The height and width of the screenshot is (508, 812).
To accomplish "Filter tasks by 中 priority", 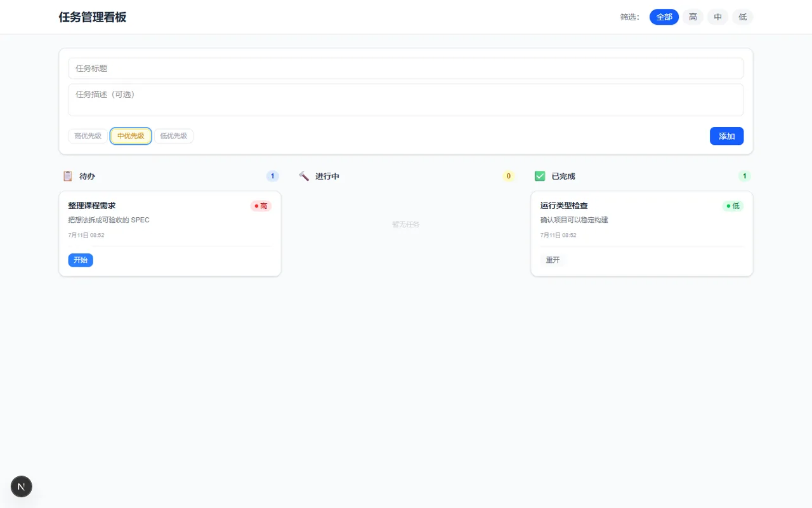I will 717,17.
